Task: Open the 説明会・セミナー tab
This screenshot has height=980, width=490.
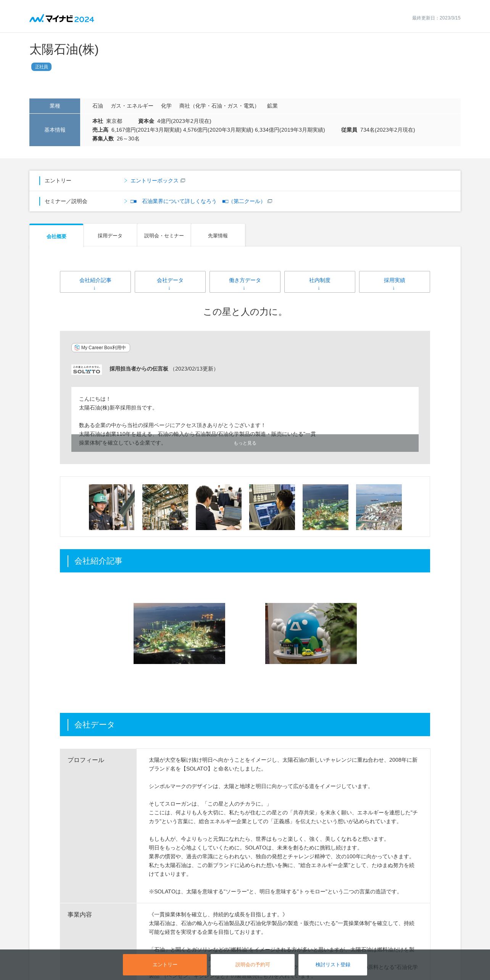Action: pyautogui.click(x=164, y=235)
